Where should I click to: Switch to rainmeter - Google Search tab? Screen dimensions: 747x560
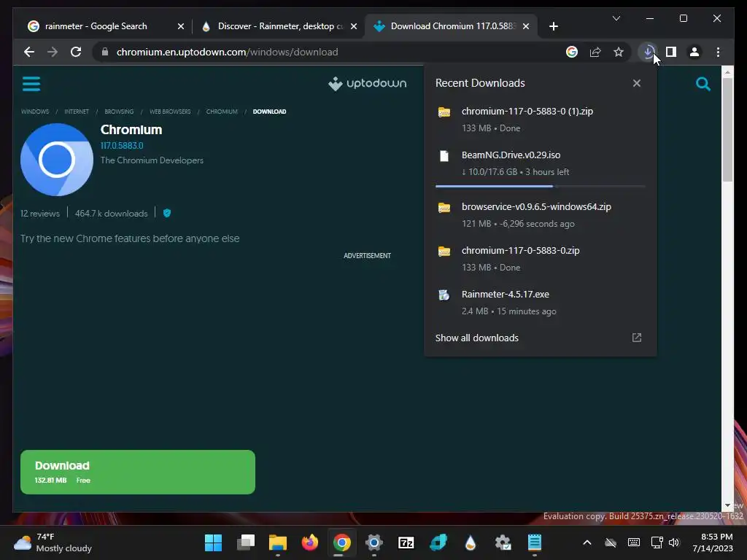(105, 26)
